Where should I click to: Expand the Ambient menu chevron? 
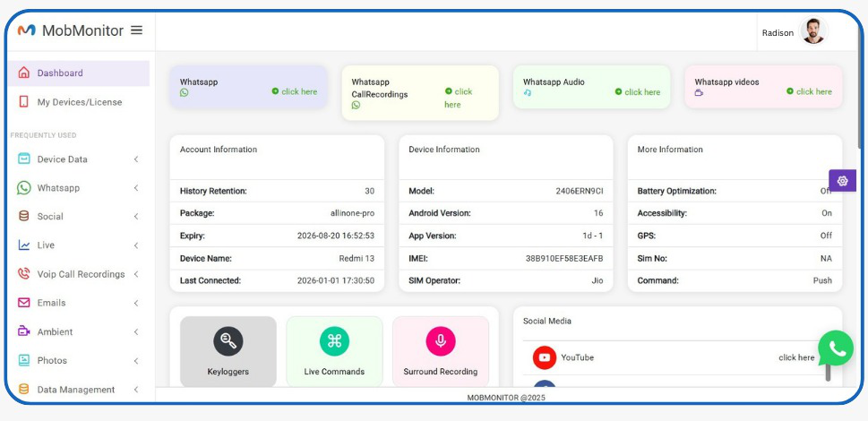click(x=136, y=331)
